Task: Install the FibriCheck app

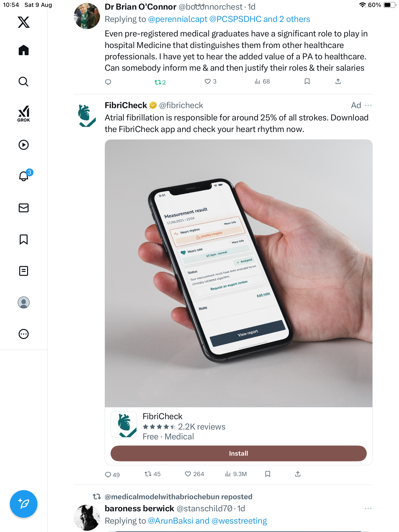Action: [x=238, y=453]
